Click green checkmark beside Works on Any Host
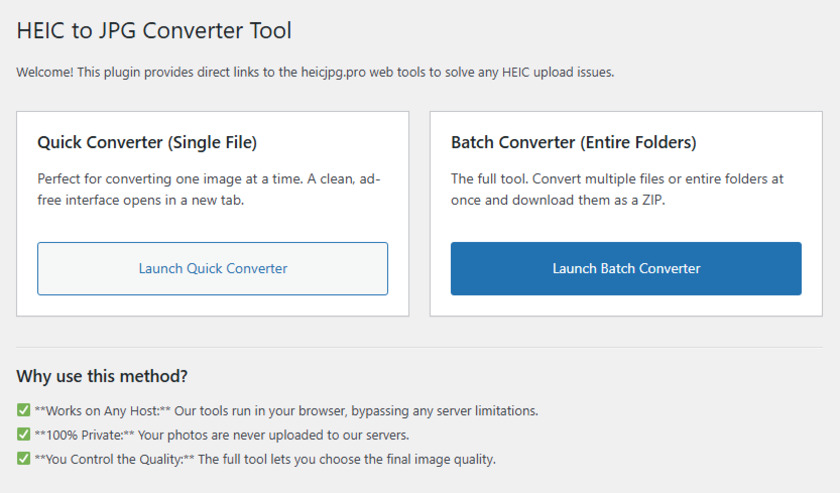This screenshot has height=493, width=840. point(23,411)
